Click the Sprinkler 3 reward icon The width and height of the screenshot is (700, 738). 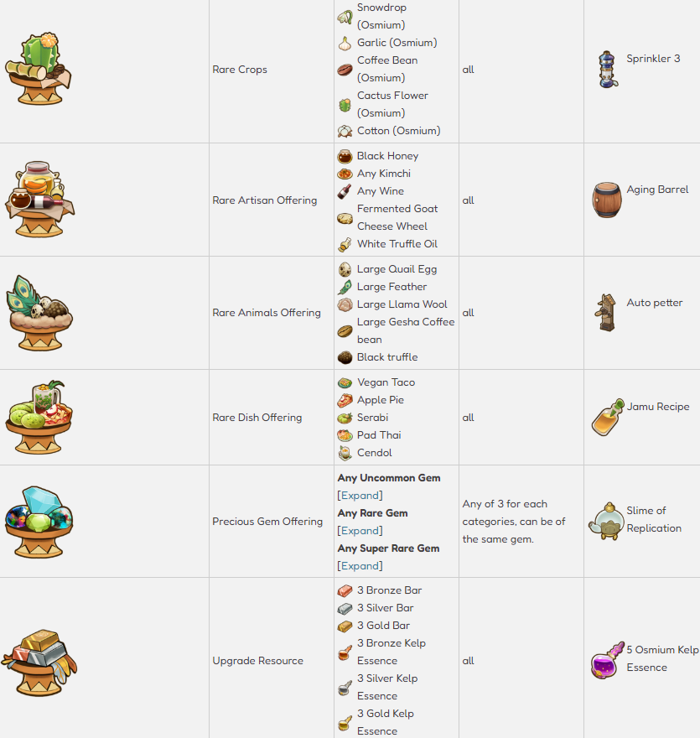608,70
